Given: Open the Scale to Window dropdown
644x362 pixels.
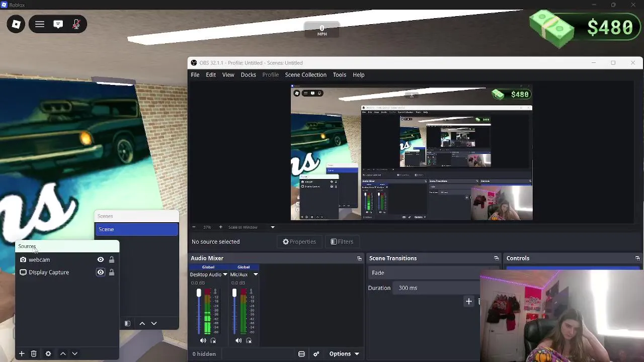Looking at the screenshot, I should pyautogui.click(x=252, y=227).
